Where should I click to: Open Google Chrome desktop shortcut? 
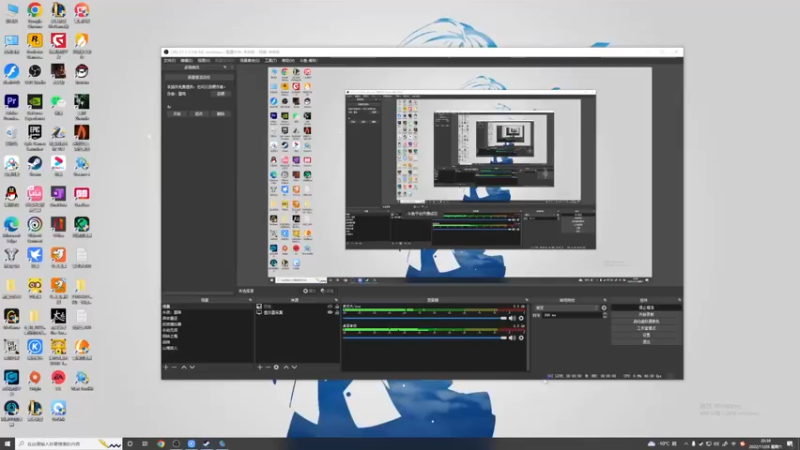point(35,14)
